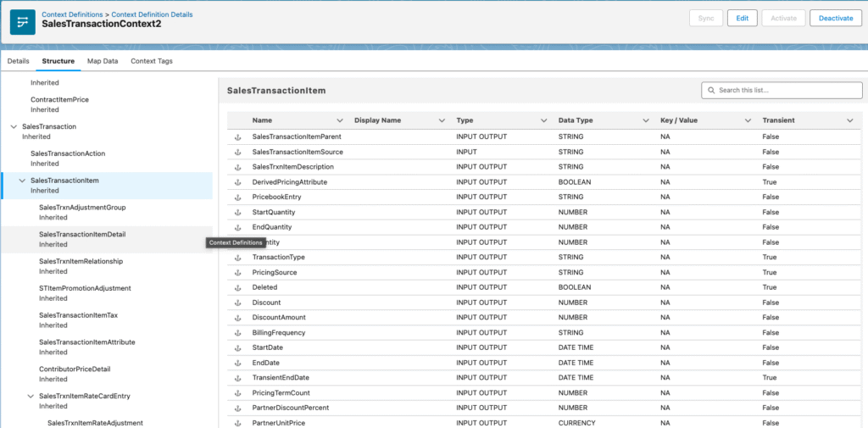Collapse the SalesTrxnItemRateCardEntry node
868x428 pixels.
pos(31,397)
